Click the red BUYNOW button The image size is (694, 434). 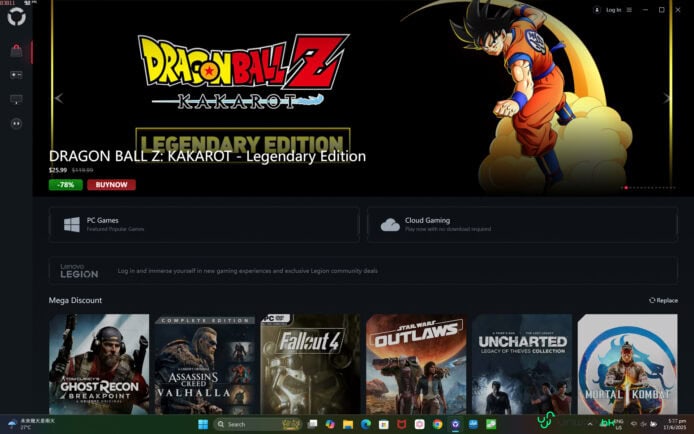pos(112,185)
